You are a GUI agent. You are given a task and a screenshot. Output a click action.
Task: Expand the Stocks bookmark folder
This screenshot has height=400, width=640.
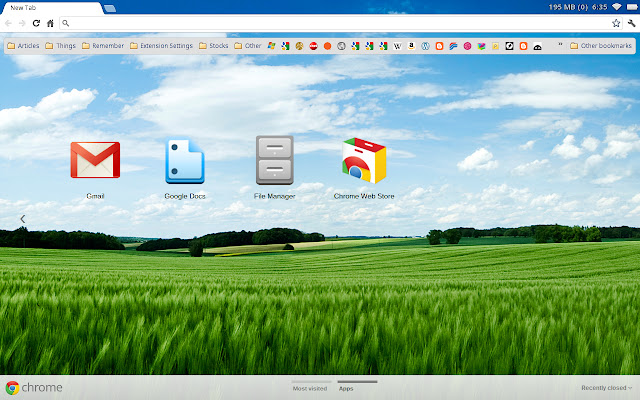(213, 46)
